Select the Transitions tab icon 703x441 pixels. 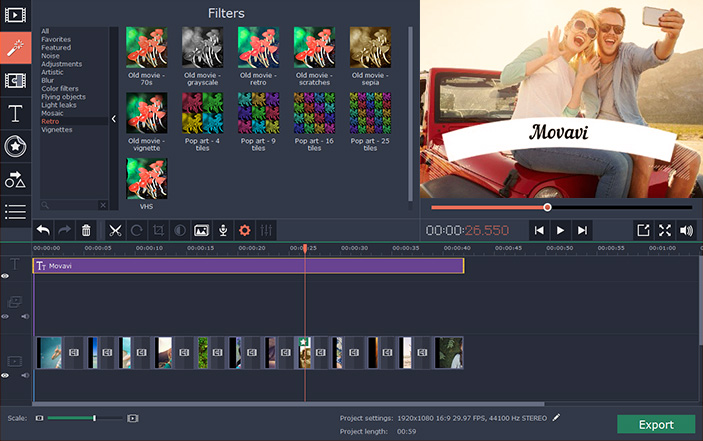click(x=15, y=81)
